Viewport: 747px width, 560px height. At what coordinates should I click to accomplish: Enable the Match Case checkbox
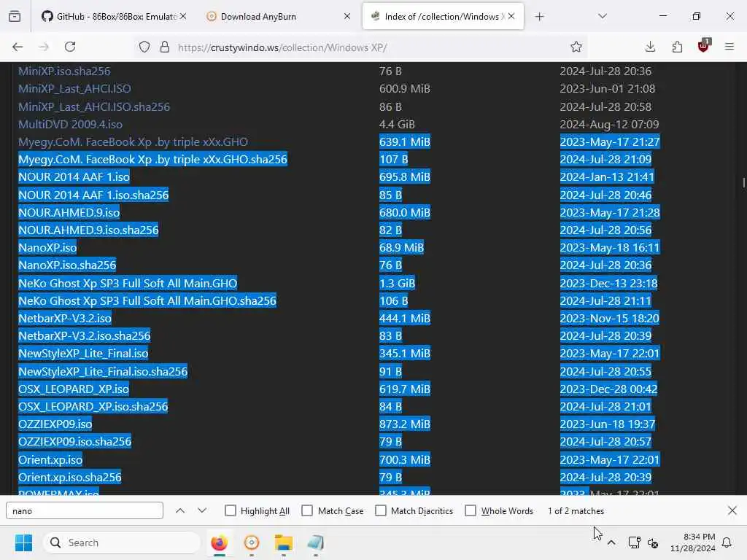308,510
